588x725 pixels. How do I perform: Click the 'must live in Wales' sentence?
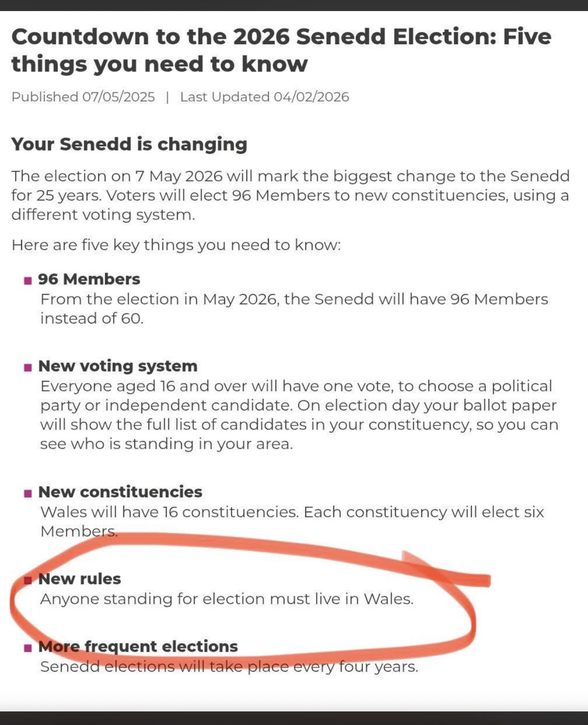point(227,599)
